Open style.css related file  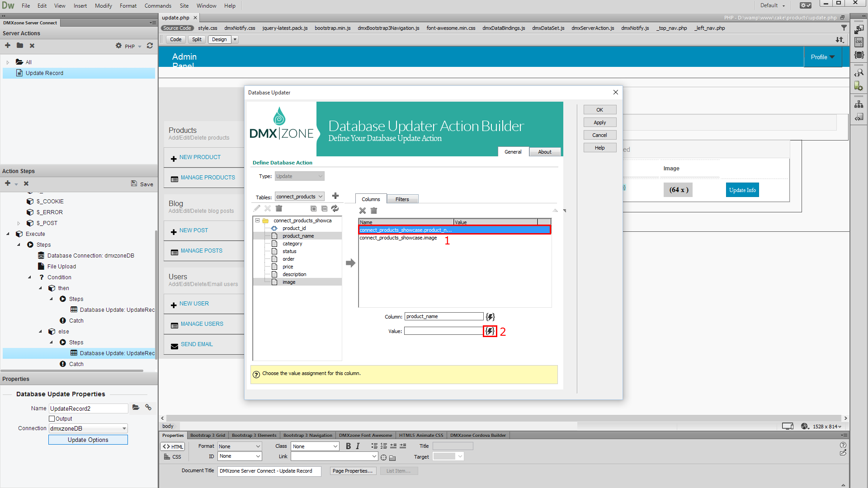208,28
